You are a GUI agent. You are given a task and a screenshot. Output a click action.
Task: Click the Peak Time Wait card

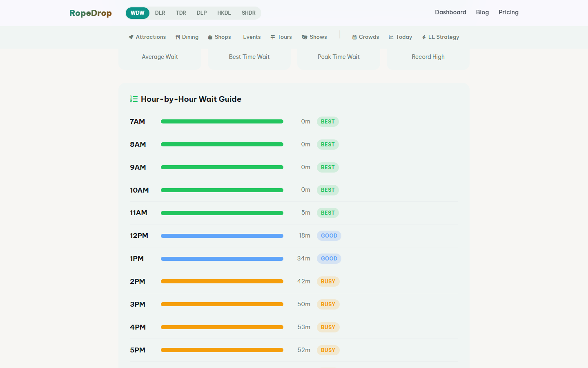(339, 58)
